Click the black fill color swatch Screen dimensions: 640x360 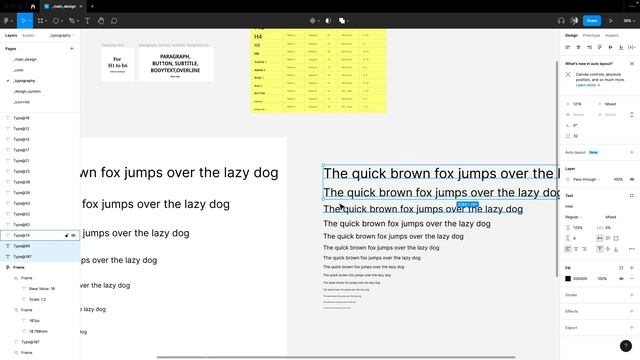click(568, 278)
